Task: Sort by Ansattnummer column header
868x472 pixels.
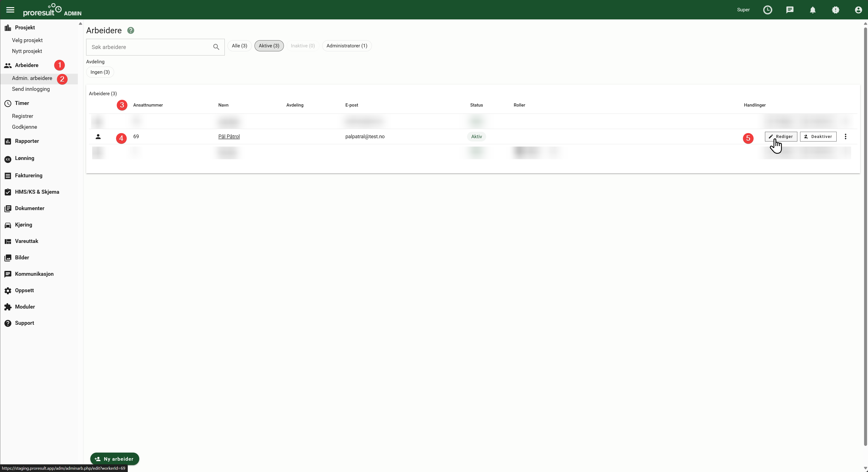Action: pyautogui.click(x=148, y=105)
